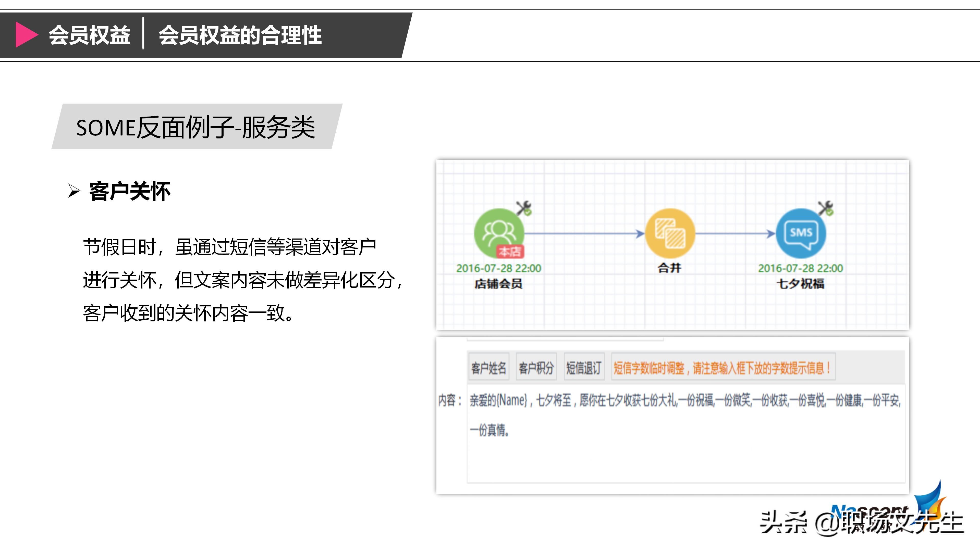Screen dimensions: 980x551
Task: Click the arrow from 店铺会员 to 合并
Action: 585,233
